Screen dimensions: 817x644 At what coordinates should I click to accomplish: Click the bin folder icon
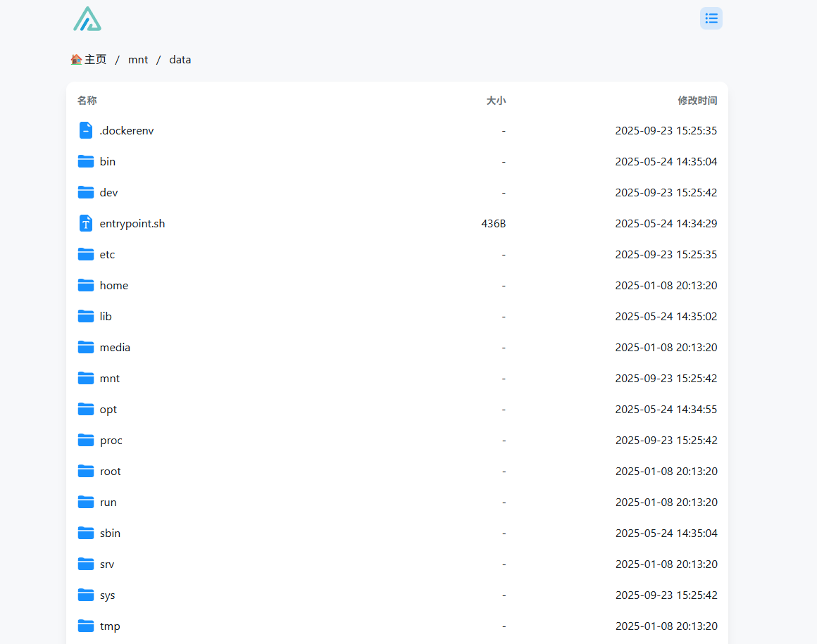86,161
